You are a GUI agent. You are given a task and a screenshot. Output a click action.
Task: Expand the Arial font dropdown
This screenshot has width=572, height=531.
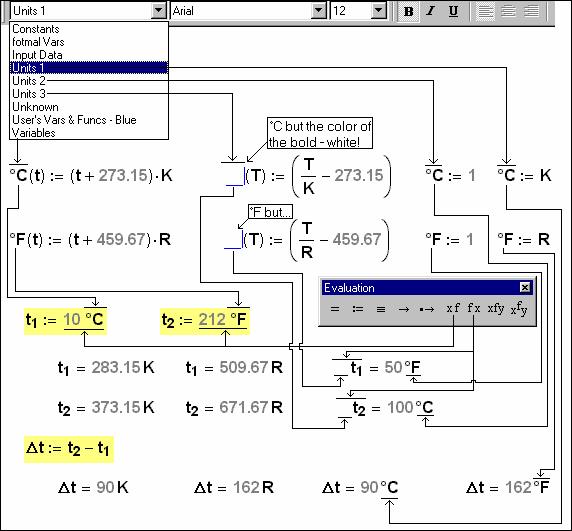(318, 11)
